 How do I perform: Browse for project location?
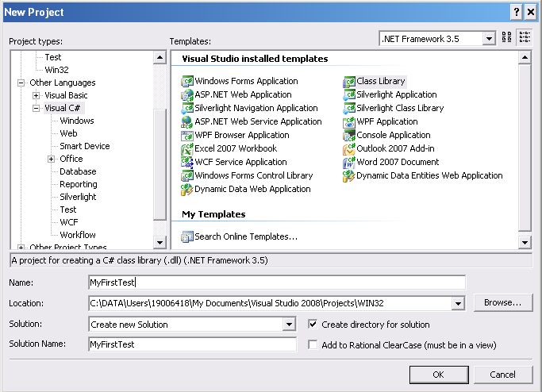502,303
